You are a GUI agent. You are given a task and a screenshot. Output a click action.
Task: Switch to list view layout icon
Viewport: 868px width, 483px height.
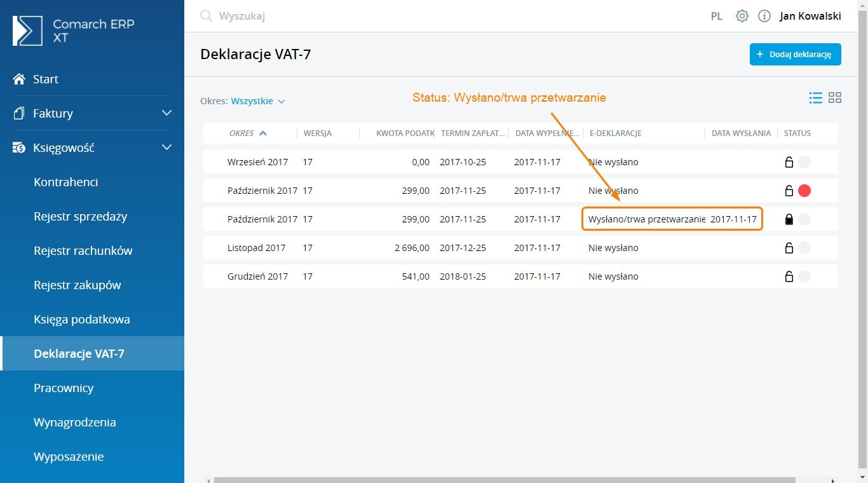815,98
